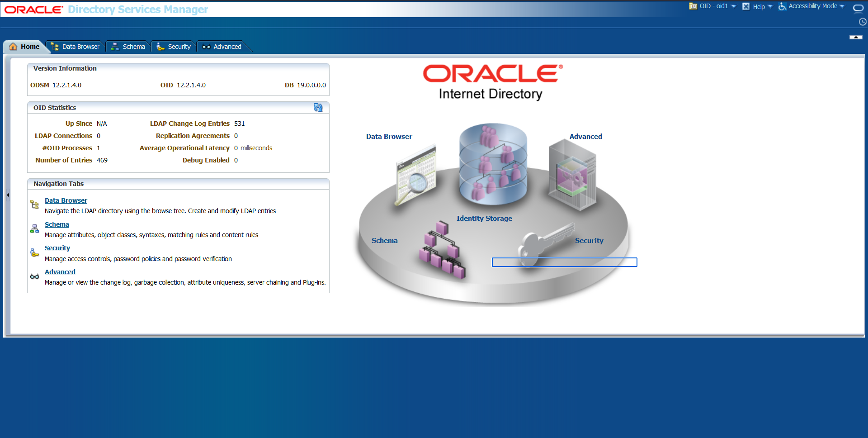
Task: Click the empty focused box near Security
Action: (564, 262)
